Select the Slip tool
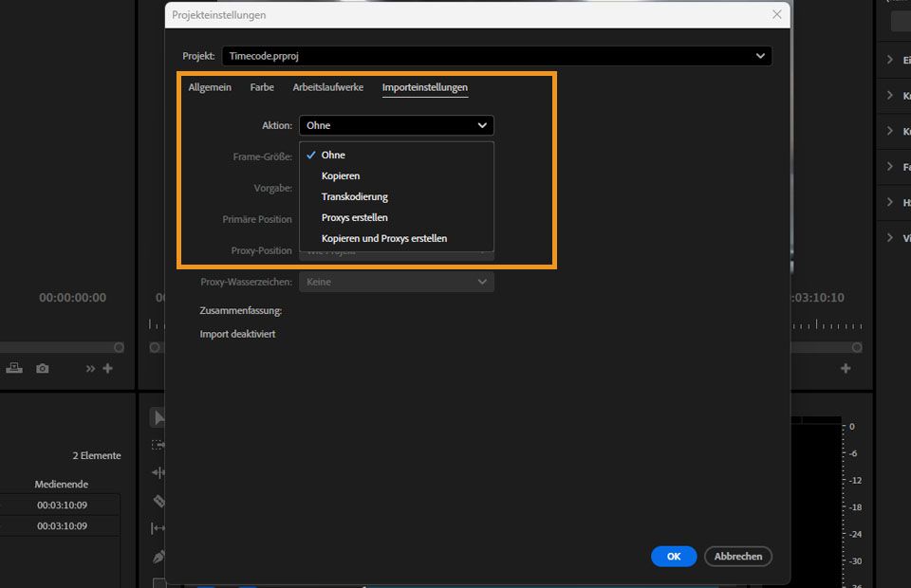Screen dimensions: 911x588 (158, 528)
